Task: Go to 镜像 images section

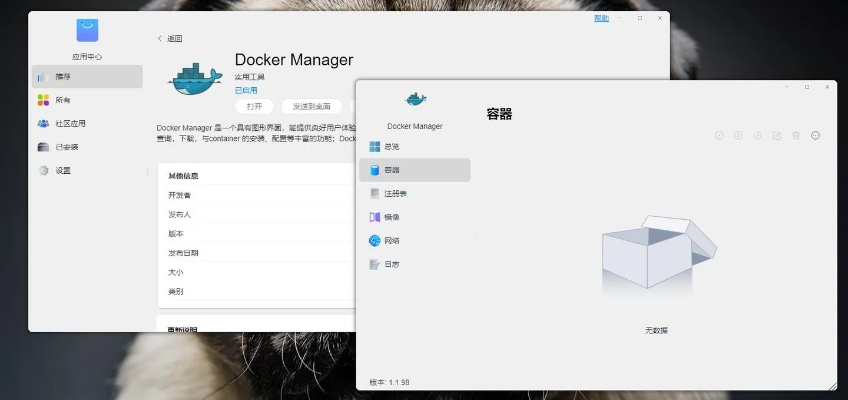Action: tap(391, 217)
